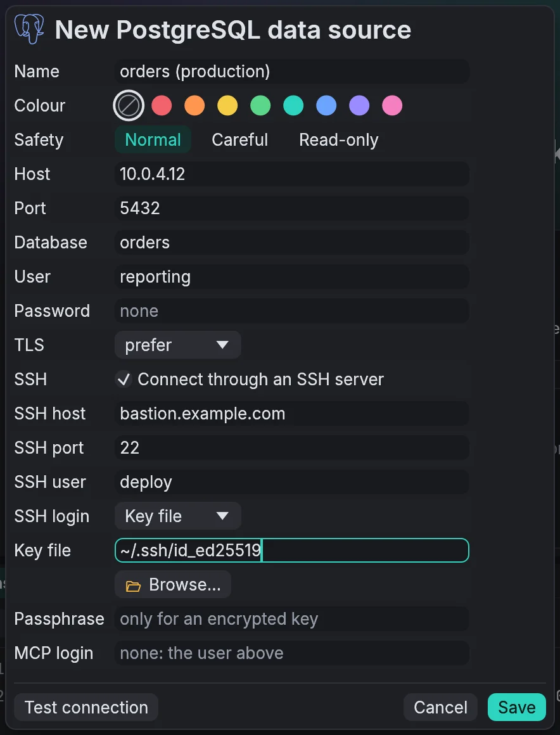
Task: Click the Browse... button for key file
Action: click(173, 585)
